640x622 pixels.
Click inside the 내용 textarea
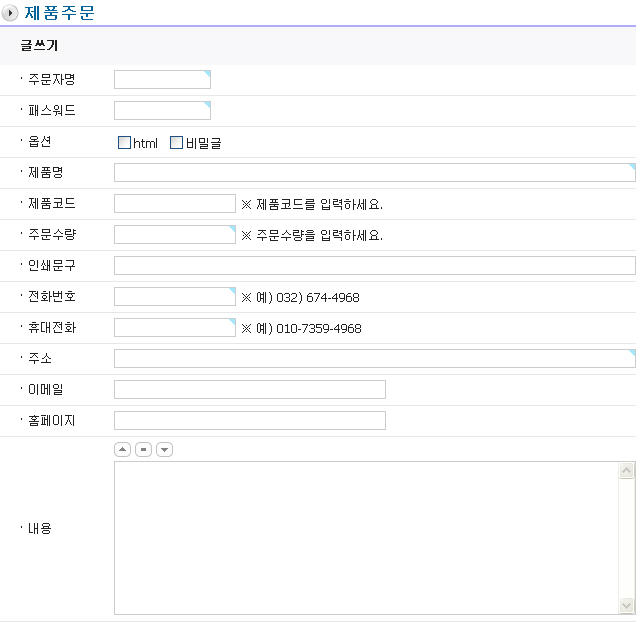click(x=366, y=537)
